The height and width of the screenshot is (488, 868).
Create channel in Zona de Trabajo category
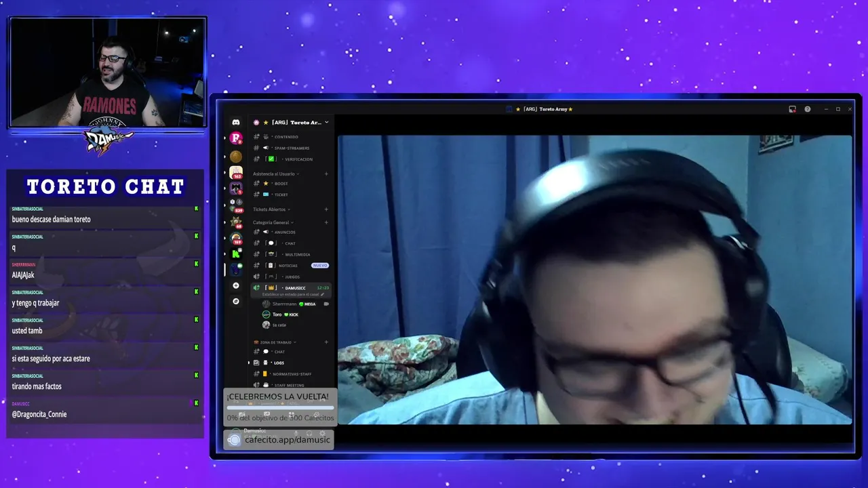[326, 342]
